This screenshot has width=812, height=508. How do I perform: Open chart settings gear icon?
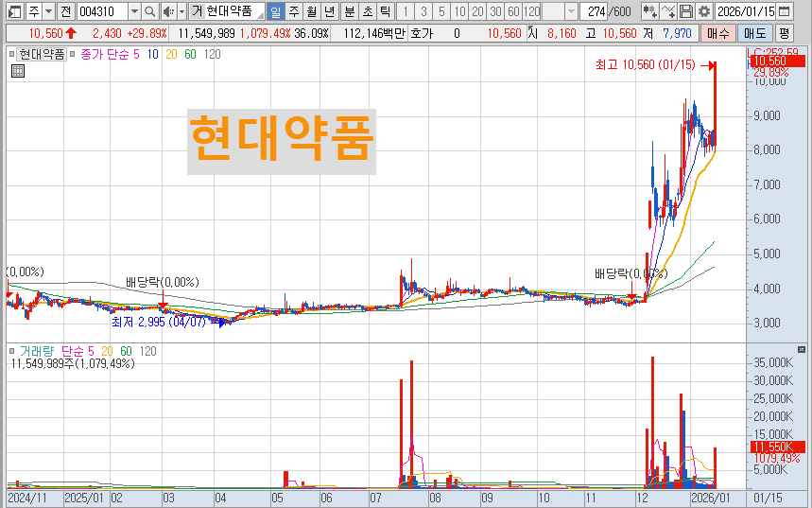coord(704,11)
